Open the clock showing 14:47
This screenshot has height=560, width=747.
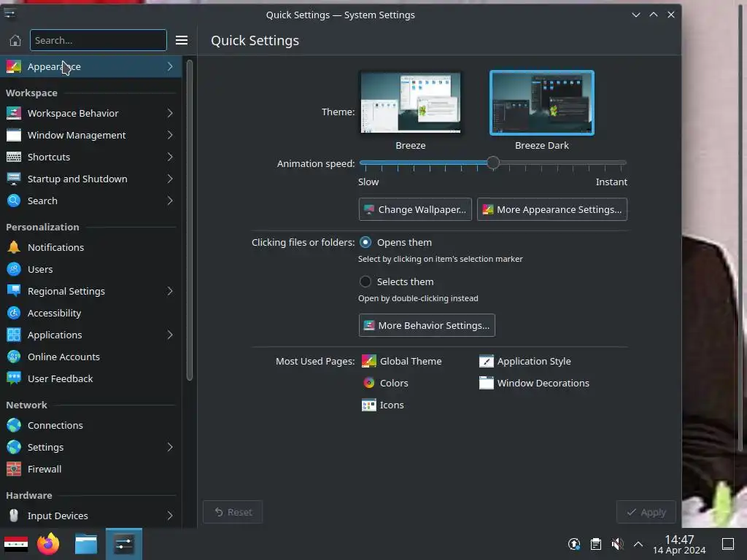point(679,544)
